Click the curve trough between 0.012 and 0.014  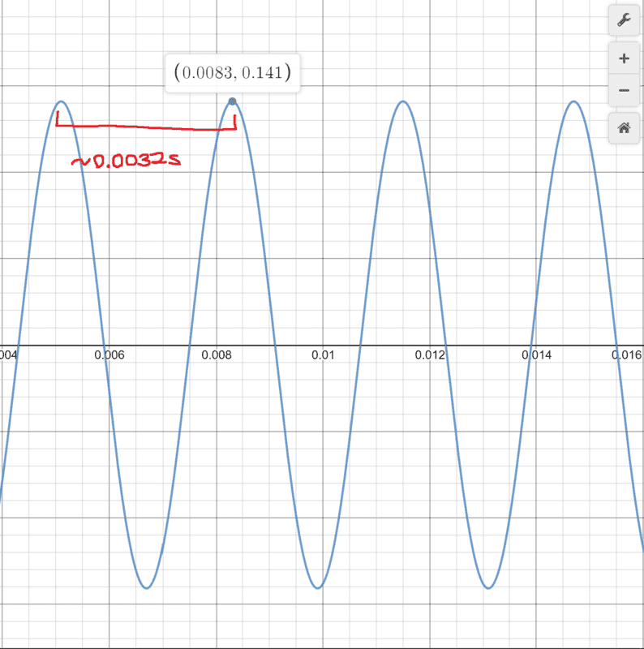click(488, 587)
